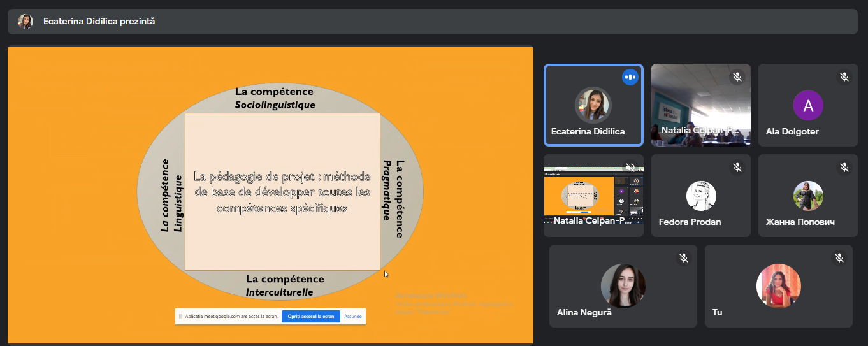Select Fedora Prodan's sketch avatar
The height and width of the screenshot is (346, 868).
701,196
